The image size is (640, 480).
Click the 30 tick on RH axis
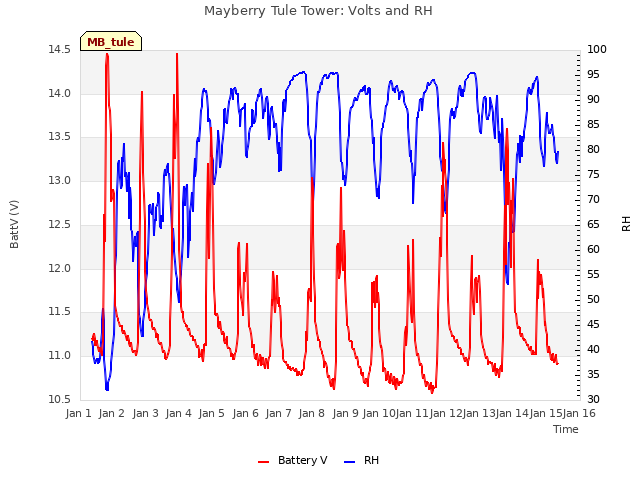coord(593,399)
